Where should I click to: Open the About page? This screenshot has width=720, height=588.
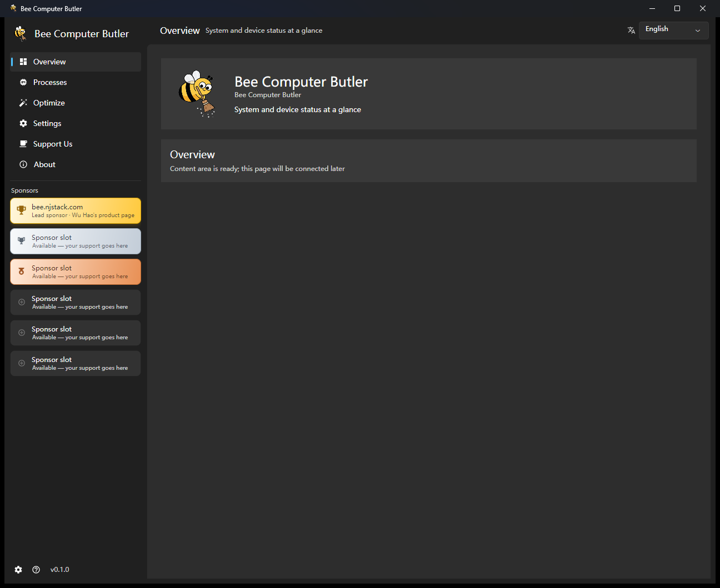(x=76, y=164)
